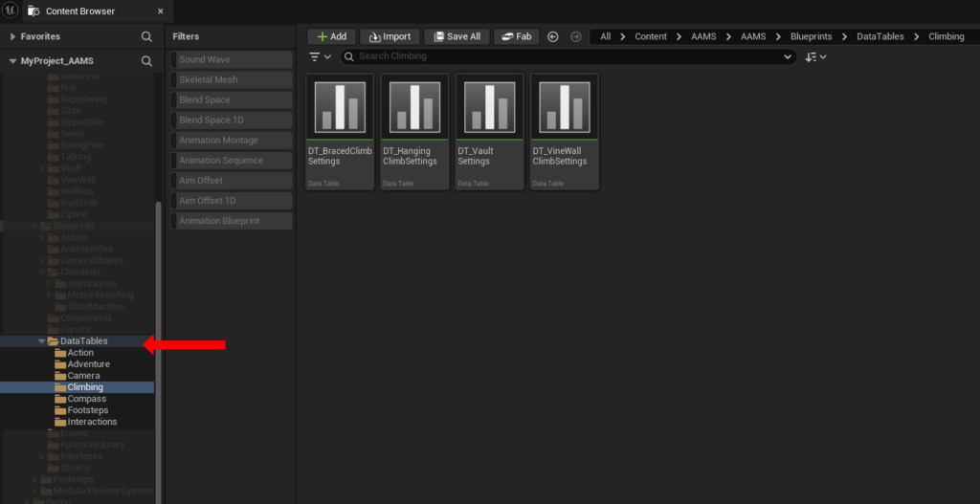
Task: Focus the Search Climbing field
Action: (x=574, y=57)
